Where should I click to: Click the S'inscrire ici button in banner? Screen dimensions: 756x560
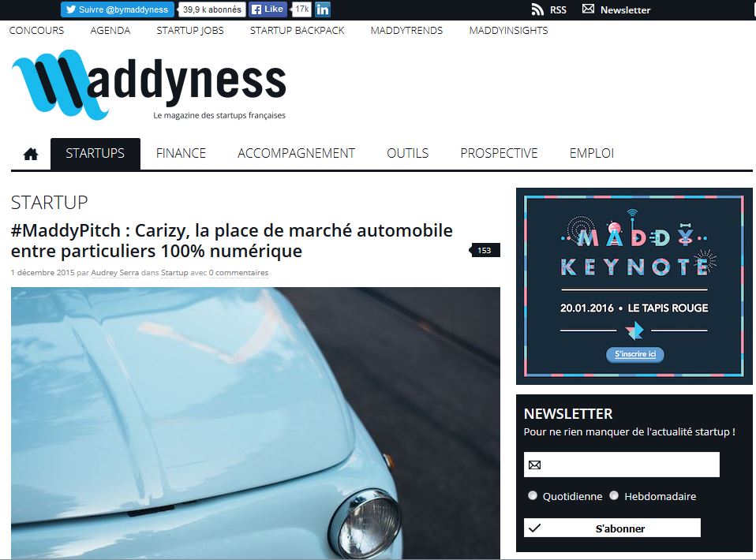coord(635,354)
